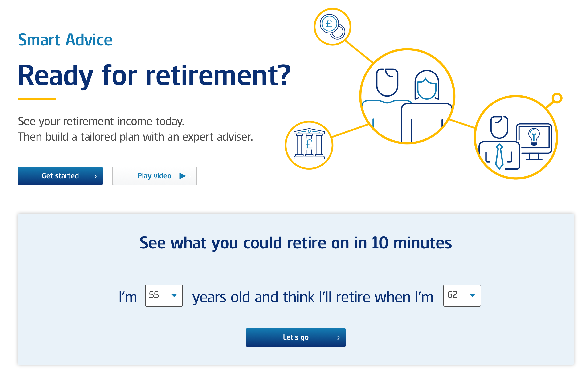Click the chevron on Let's go button
The height and width of the screenshot is (378, 588).
pyautogui.click(x=338, y=338)
